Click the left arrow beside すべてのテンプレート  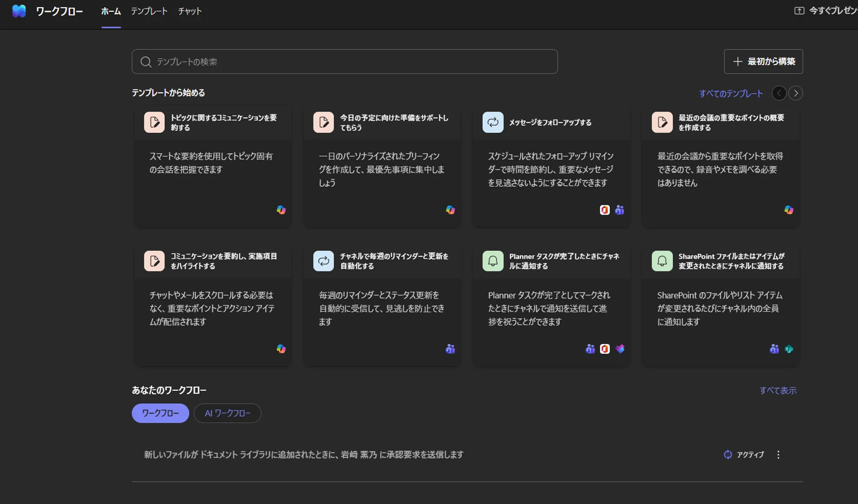779,93
